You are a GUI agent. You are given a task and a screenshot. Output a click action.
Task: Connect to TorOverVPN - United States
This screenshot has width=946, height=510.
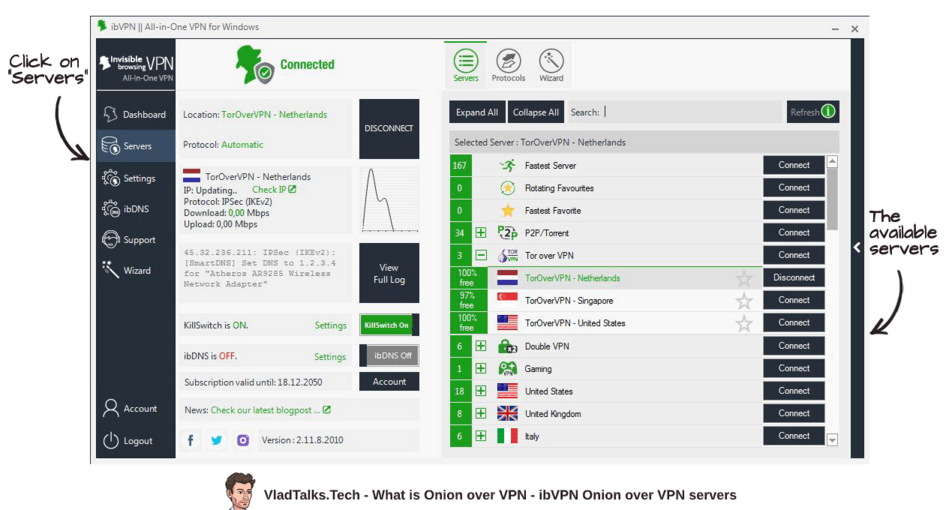tap(793, 322)
